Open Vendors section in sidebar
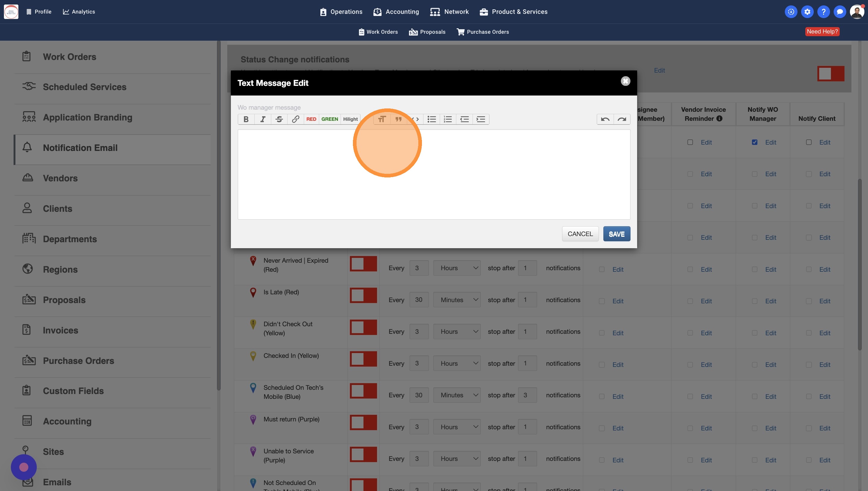The height and width of the screenshot is (491, 868). pos(60,178)
